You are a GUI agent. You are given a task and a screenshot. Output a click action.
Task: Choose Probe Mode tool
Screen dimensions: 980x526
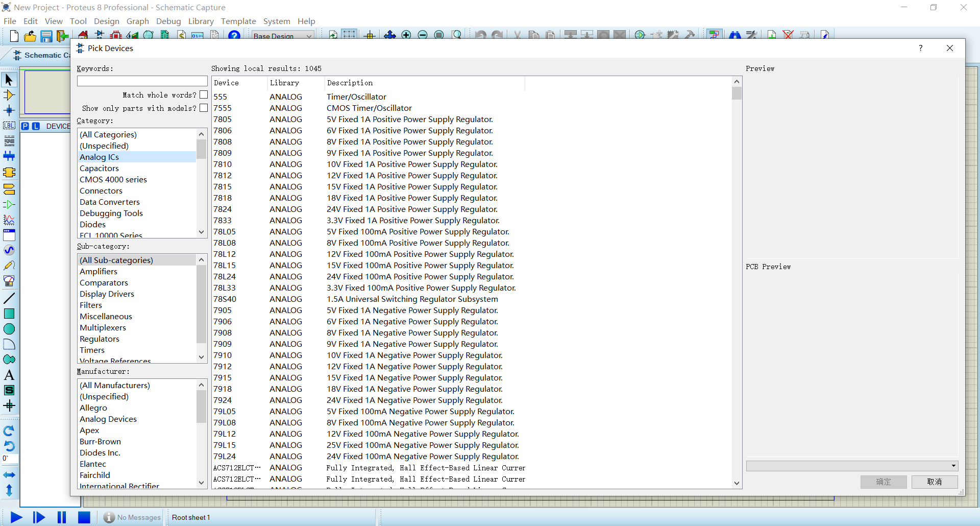click(x=9, y=266)
